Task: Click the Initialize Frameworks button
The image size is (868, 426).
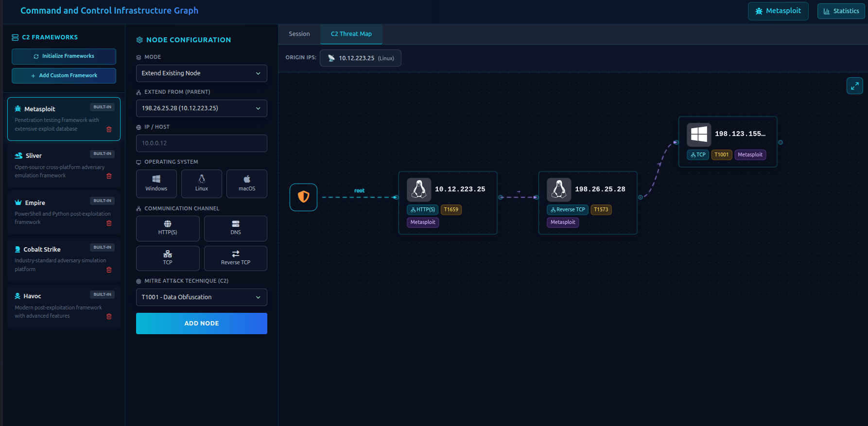Action: point(64,56)
